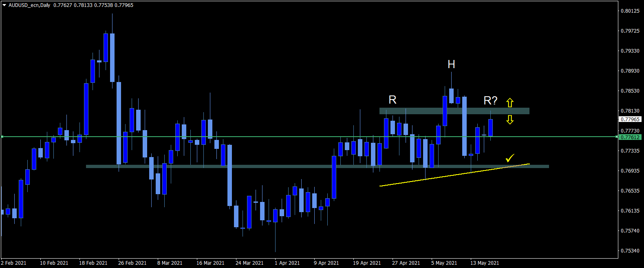Click price scale value 0.76535
The height and width of the screenshot is (268, 644).
pyautogui.click(x=630, y=191)
